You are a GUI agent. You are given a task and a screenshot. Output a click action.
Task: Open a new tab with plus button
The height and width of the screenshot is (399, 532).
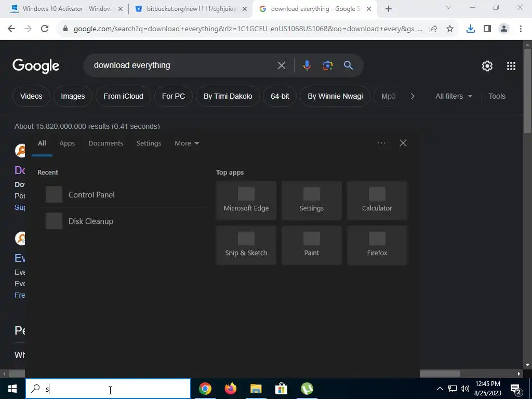pyautogui.click(x=389, y=9)
